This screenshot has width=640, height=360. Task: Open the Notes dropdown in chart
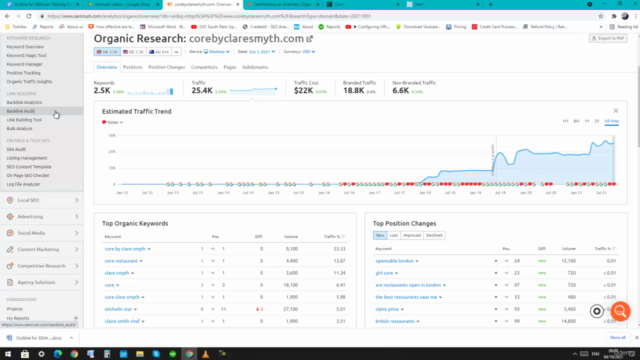click(112, 122)
